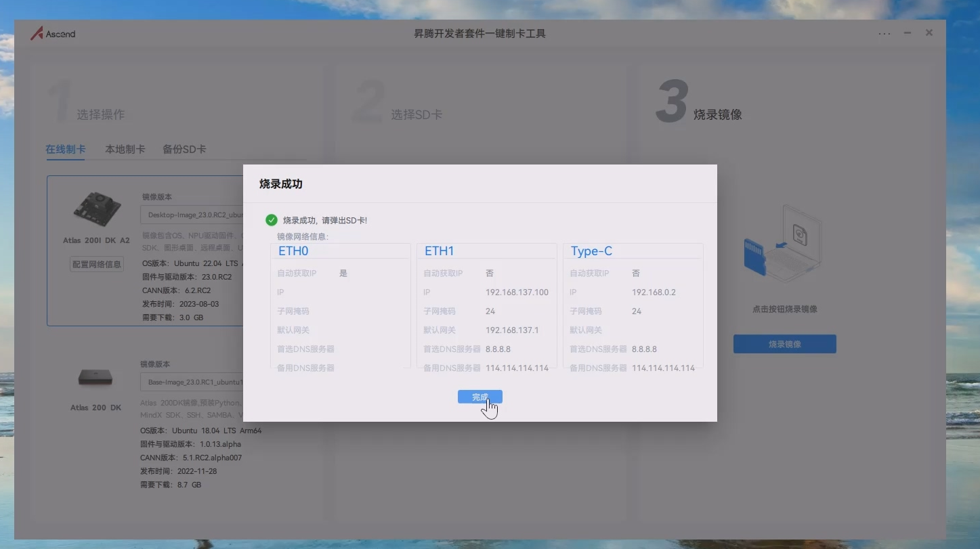
Task: Click the OS版本 Ubuntu 18.04 LTS Arm64 line
Action: (x=200, y=431)
